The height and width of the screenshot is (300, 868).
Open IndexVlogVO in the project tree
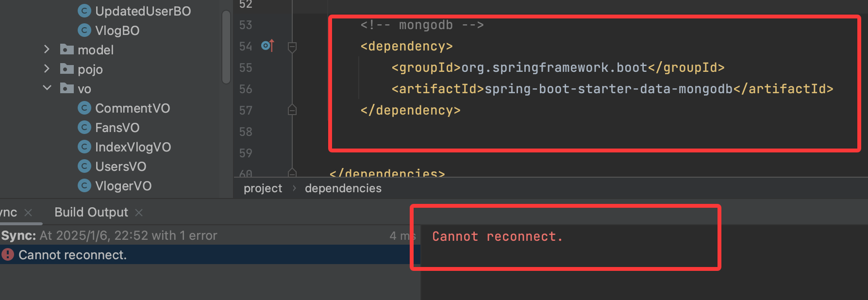(133, 147)
